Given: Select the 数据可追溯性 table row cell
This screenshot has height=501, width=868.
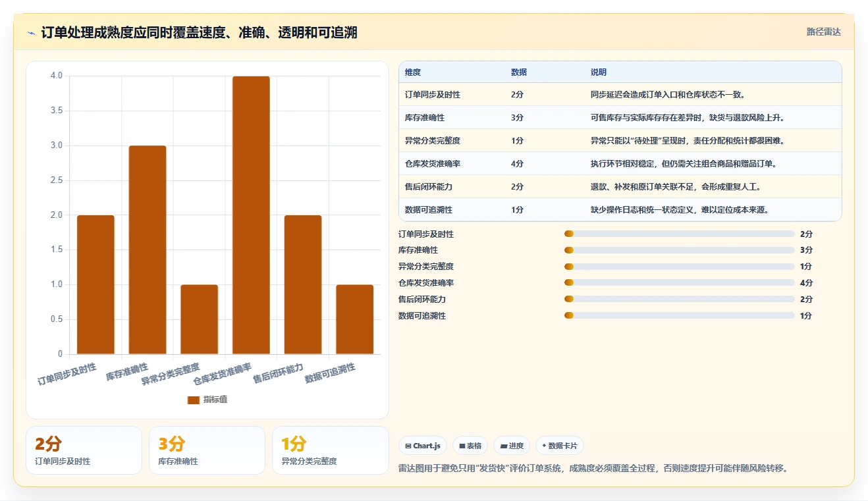Looking at the screenshot, I should [x=429, y=210].
